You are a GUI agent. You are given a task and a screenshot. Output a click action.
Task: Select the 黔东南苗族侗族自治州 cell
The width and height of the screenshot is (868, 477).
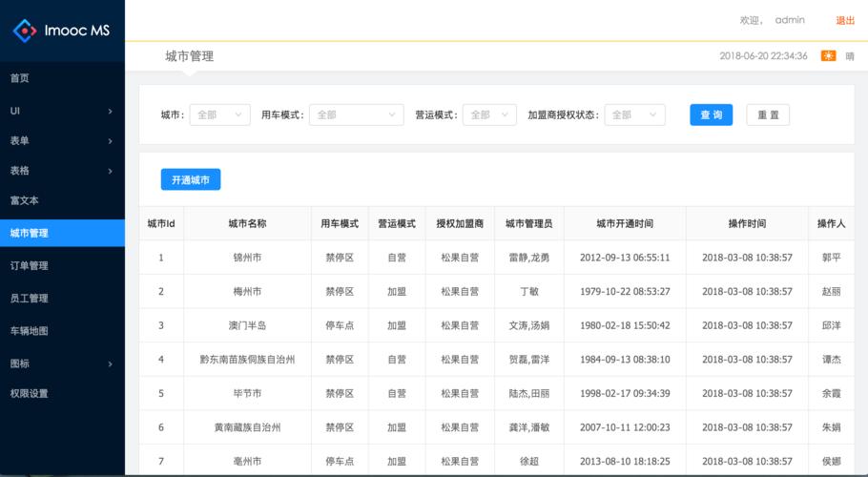(247, 359)
